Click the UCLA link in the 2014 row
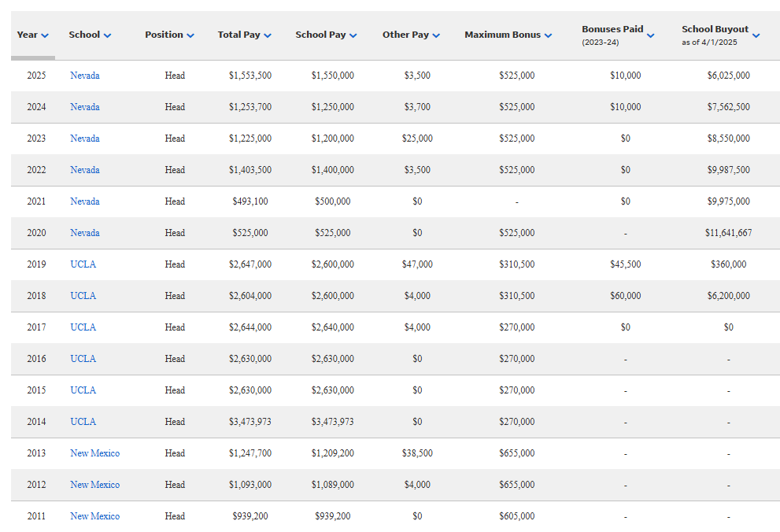Viewport: 780px width, 532px height. tap(83, 422)
